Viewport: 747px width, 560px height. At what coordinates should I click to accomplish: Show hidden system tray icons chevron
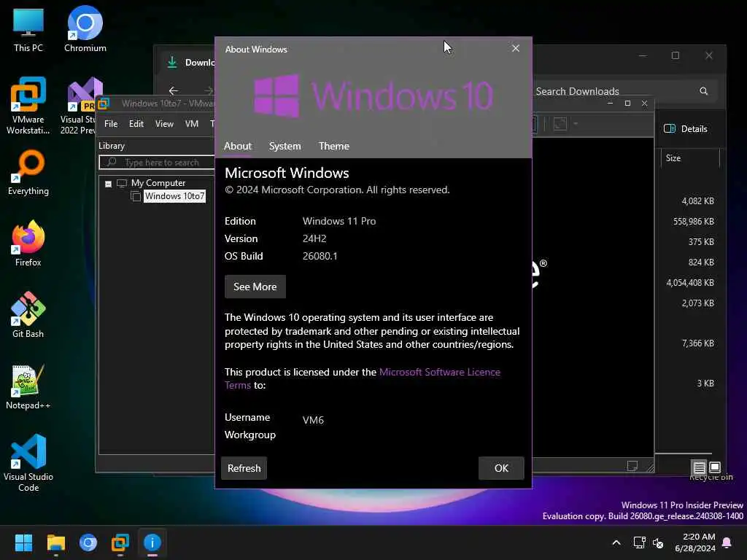[616, 542]
